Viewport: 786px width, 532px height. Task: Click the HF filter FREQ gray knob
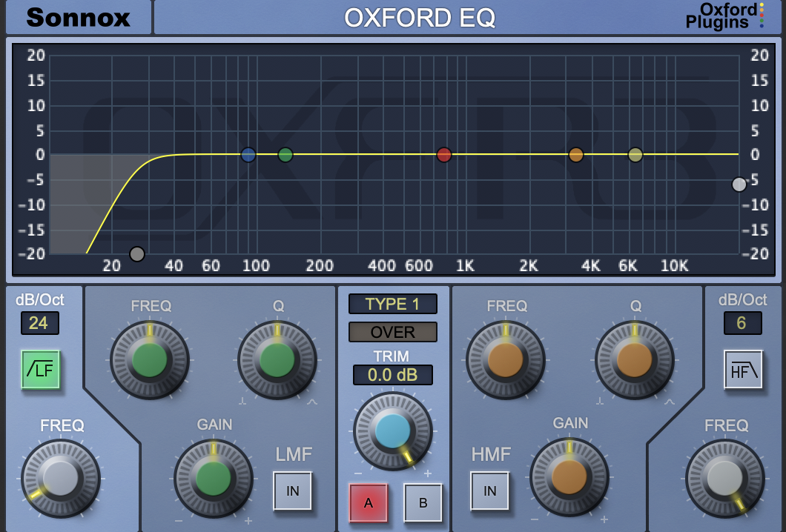[725, 479]
